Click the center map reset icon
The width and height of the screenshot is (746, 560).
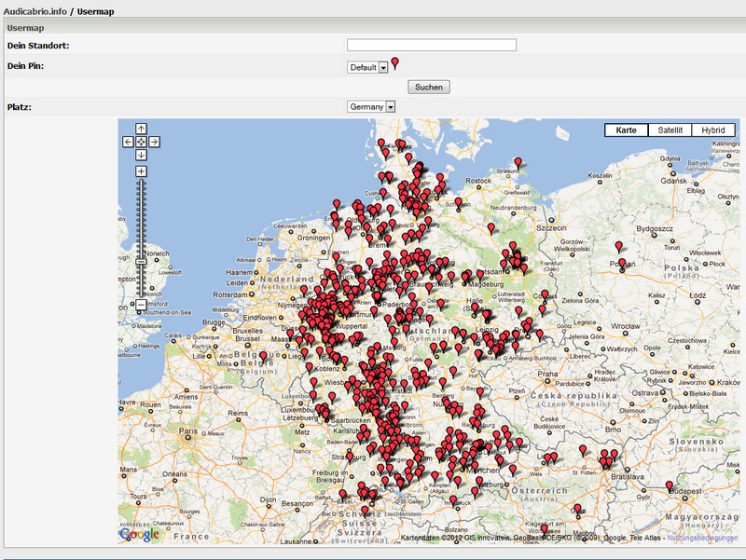coord(142,142)
